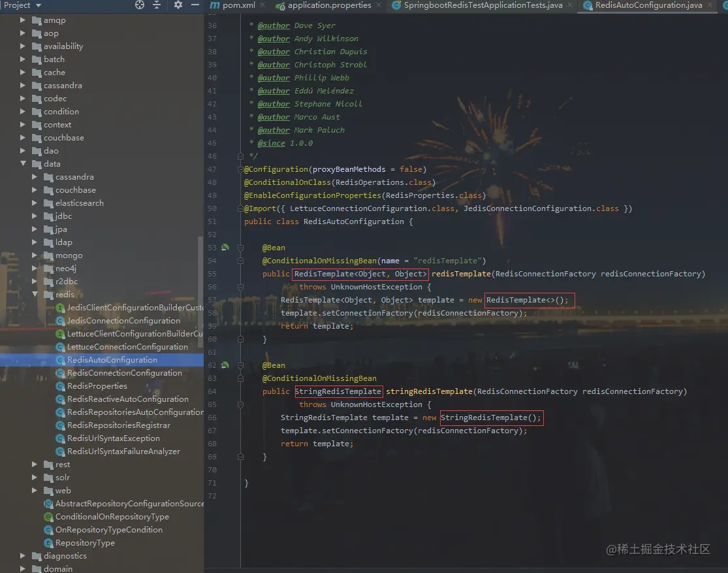Open JedisConnectionConfiguration class
This screenshot has width=728, height=573.
pos(123,320)
